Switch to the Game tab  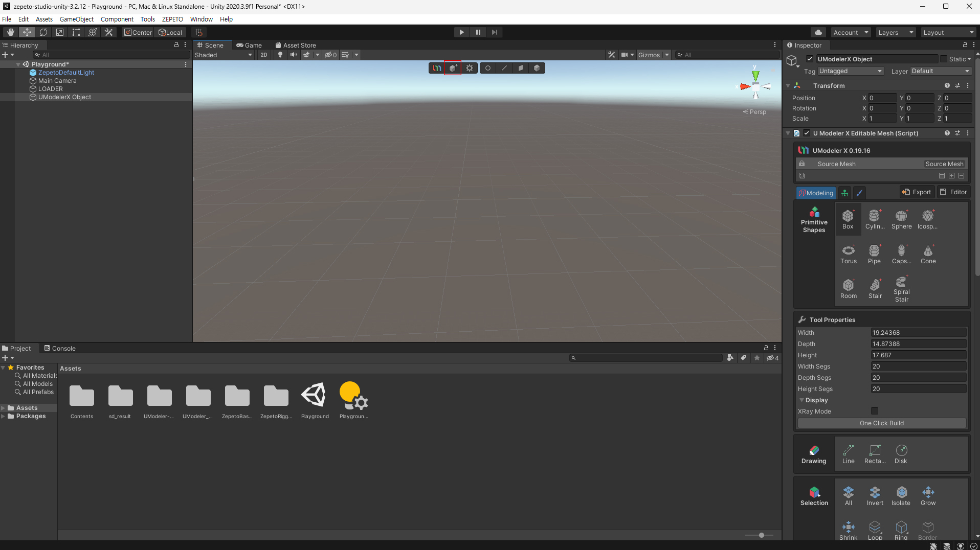[x=249, y=45]
